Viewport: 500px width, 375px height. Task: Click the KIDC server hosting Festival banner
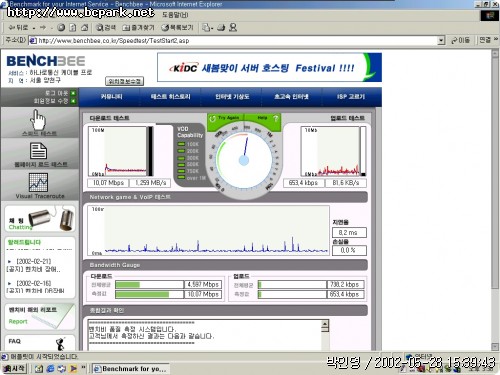269,68
